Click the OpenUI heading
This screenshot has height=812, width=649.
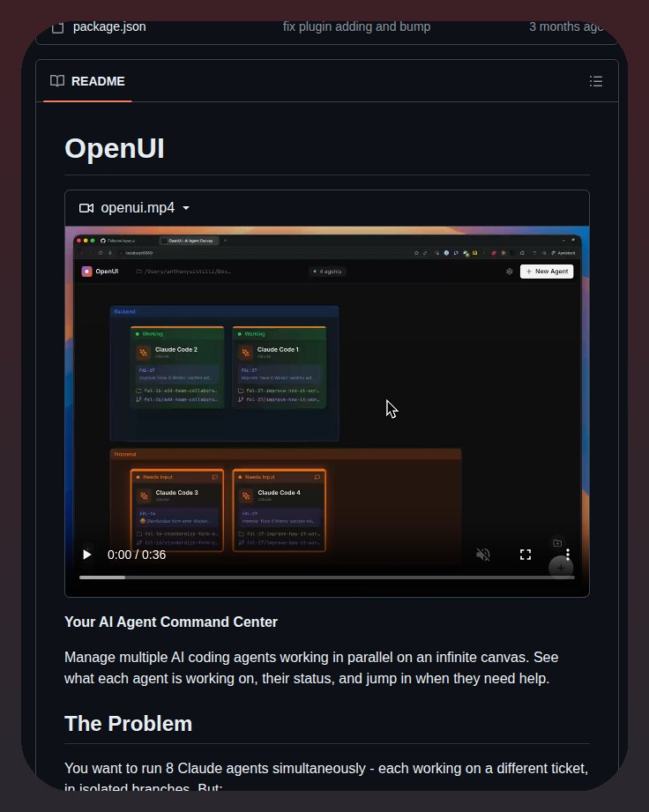(x=115, y=149)
